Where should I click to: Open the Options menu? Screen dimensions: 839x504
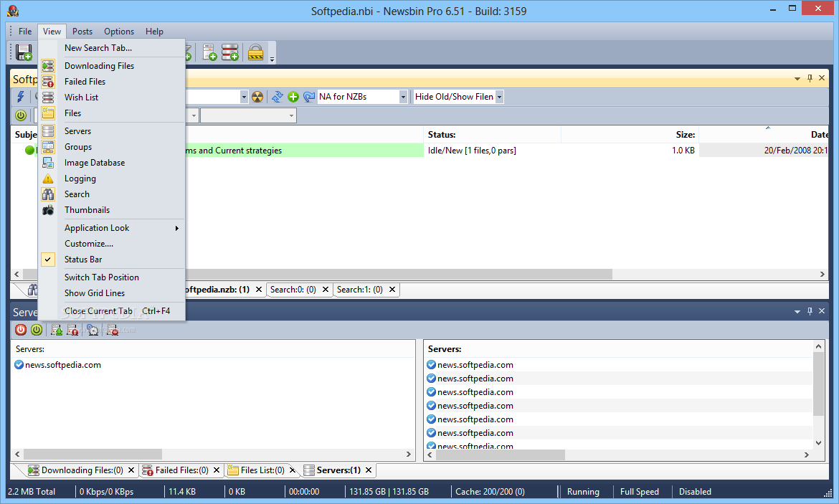[x=119, y=32]
